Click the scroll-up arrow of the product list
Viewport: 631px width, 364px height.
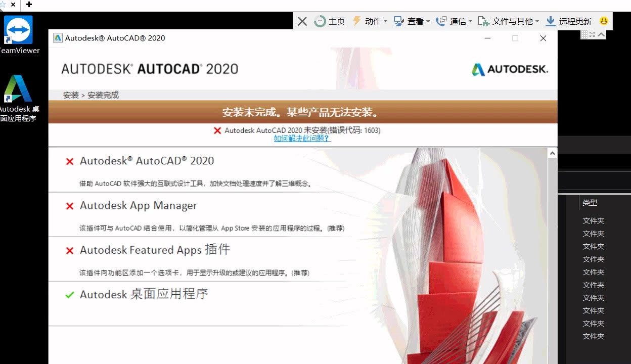552,153
